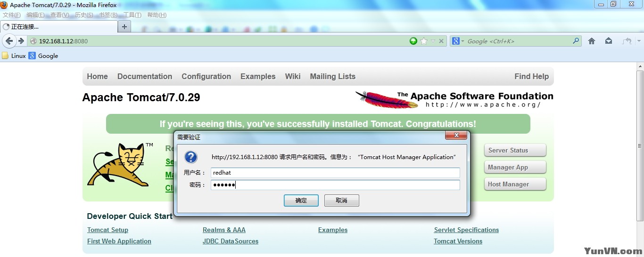
Task: Select the 正在连接 browser tab
Action: point(58,26)
